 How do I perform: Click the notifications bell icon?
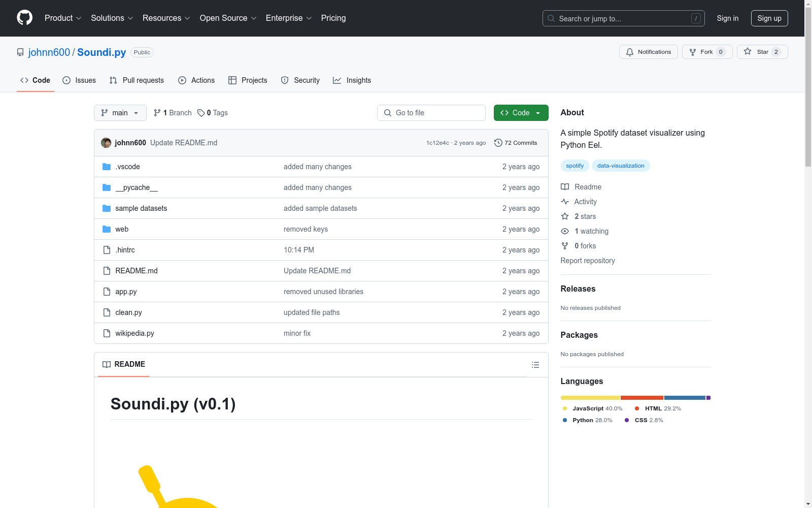(630, 52)
